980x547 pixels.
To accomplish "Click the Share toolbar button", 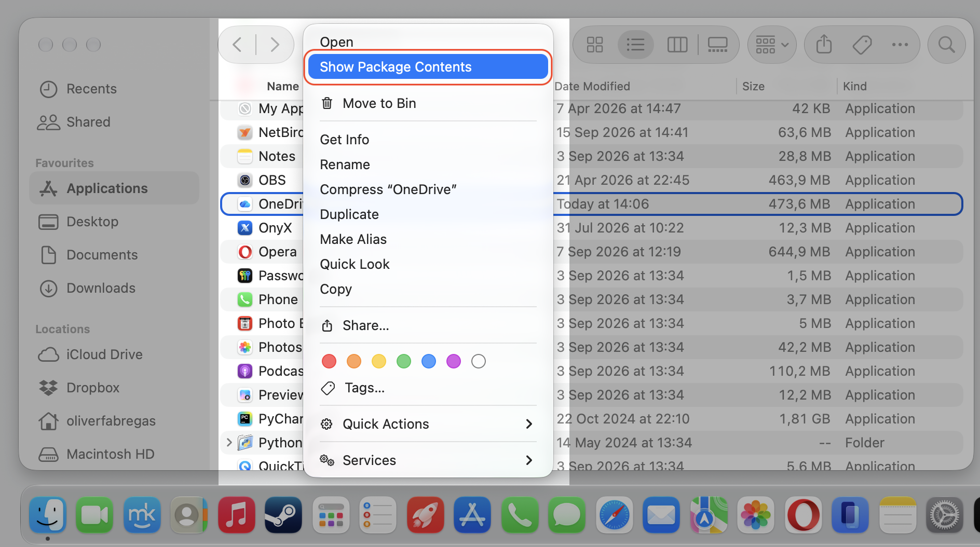I will coord(824,45).
